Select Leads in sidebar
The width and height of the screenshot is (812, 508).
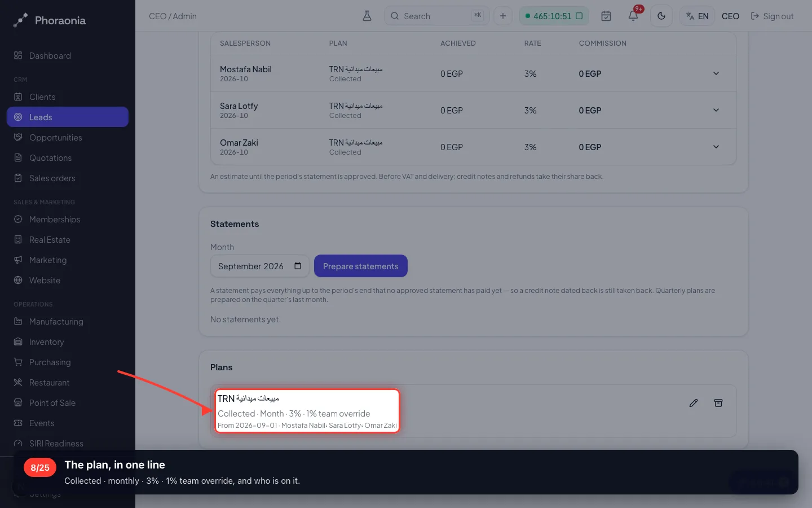tap(68, 117)
